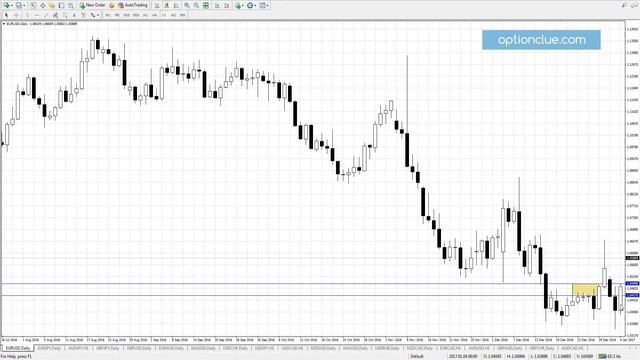
Task: Open the Profiles icon
Action: click(19, 5)
